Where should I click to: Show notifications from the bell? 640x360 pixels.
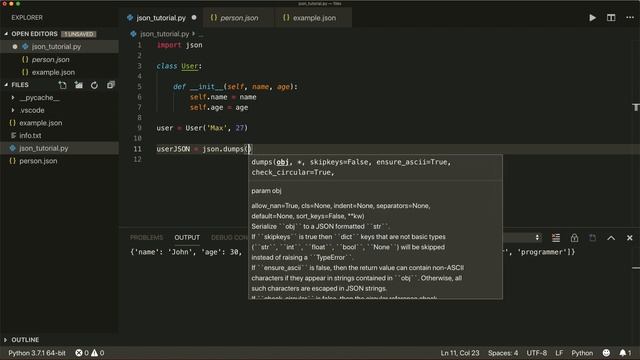pyautogui.click(x=625, y=353)
